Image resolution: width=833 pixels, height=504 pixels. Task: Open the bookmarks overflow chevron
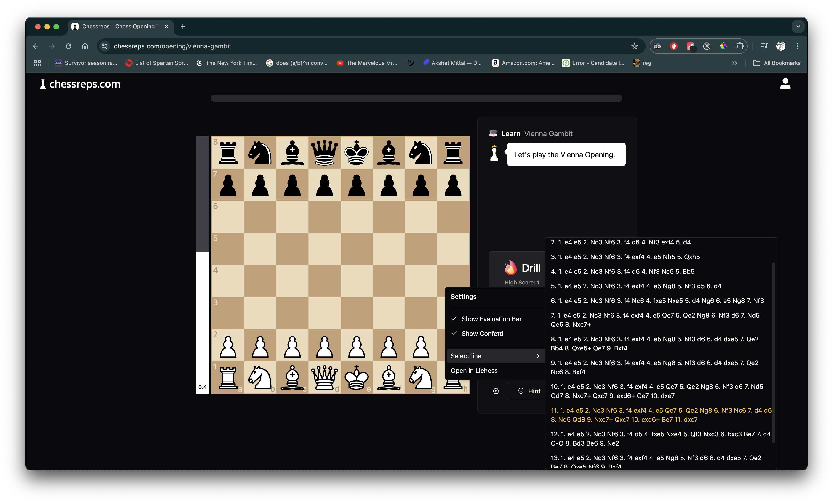point(734,63)
